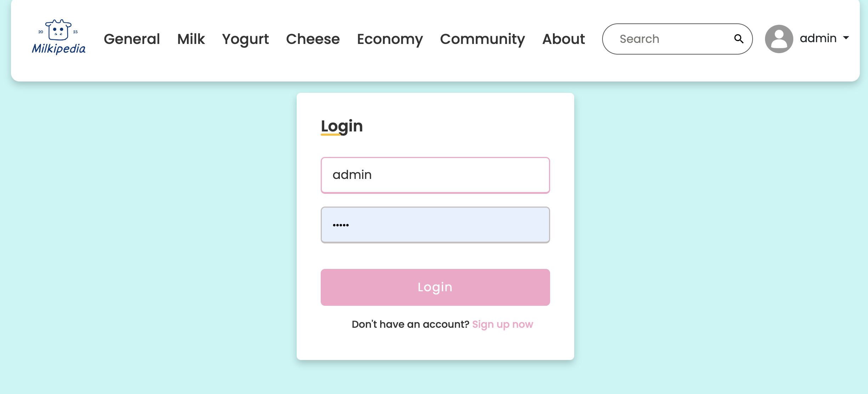This screenshot has width=868, height=394.
Task: Open the Milk section
Action: coord(191,39)
